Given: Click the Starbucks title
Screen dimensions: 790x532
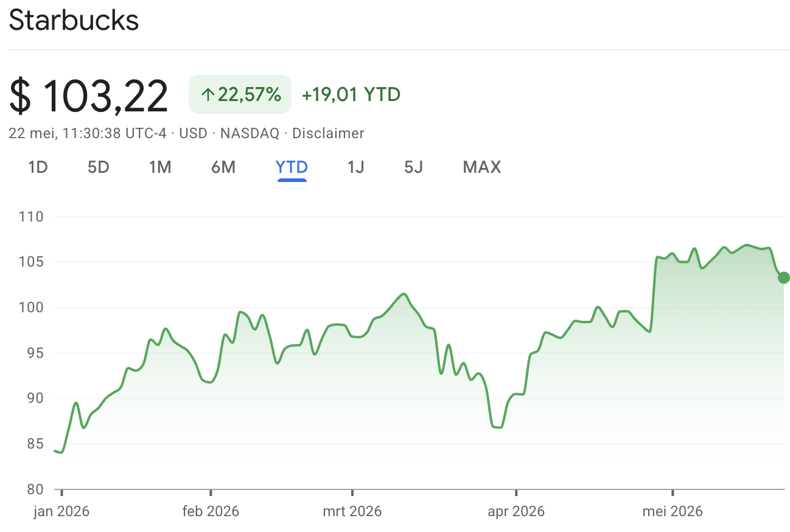Looking at the screenshot, I should click(74, 21).
